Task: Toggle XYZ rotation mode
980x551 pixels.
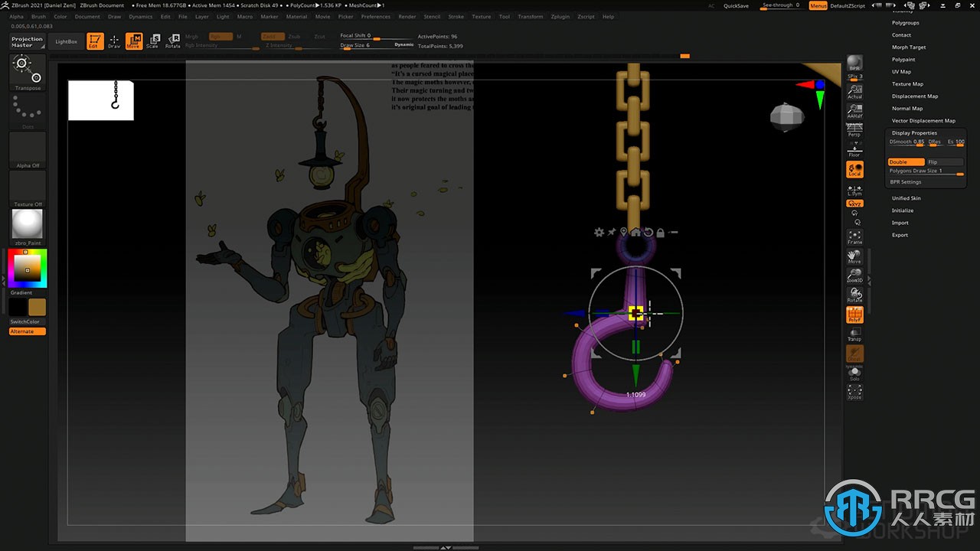Action: (854, 204)
